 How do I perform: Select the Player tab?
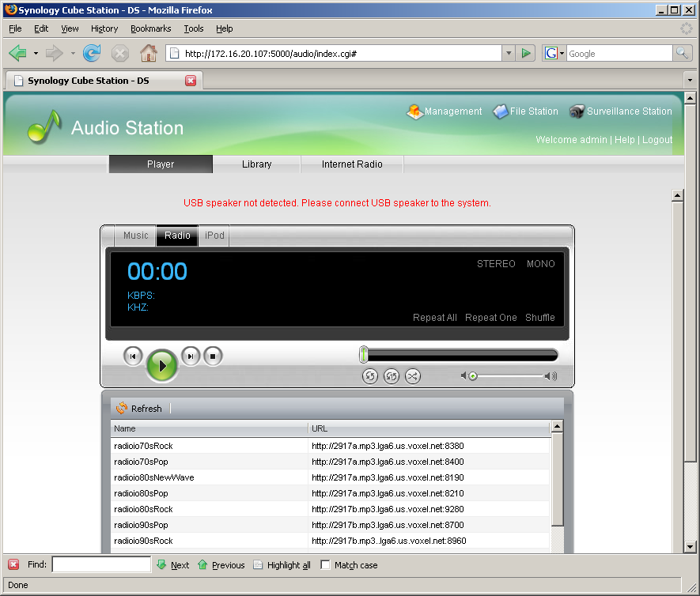tap(161, 164)
